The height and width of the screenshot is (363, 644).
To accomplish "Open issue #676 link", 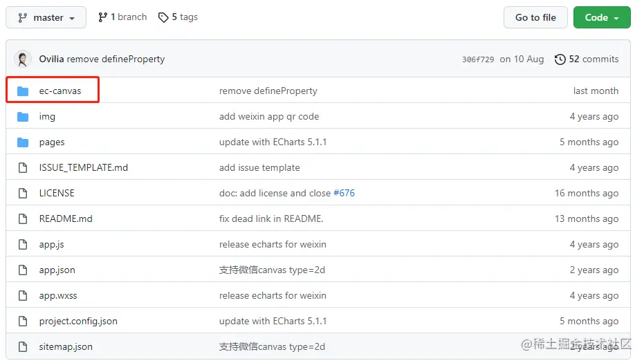I will coord(344,194).
